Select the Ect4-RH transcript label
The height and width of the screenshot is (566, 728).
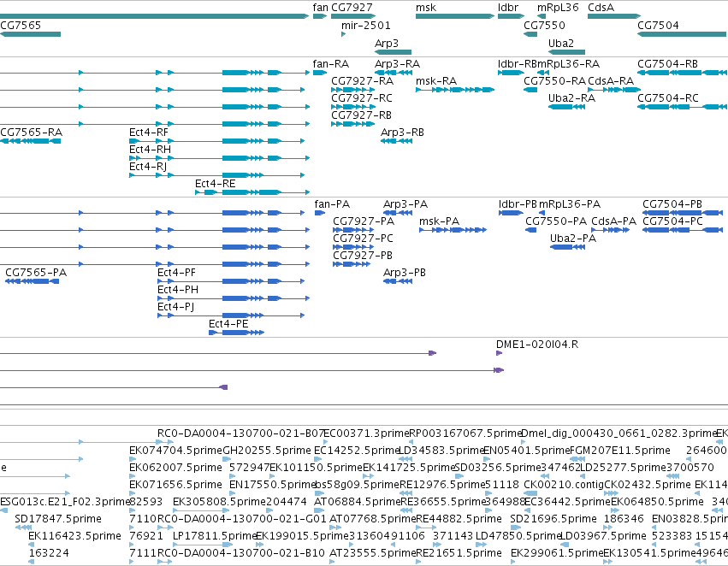click(x=150, y=150)
